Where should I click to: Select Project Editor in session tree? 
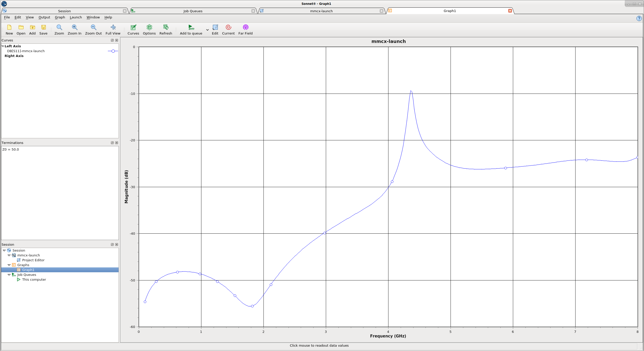pyautogui.click(x=33, y=260)
